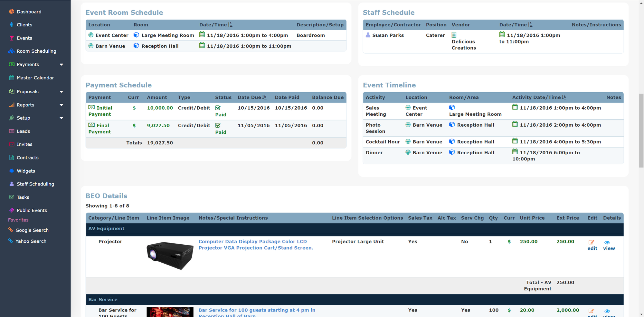Expand the Reports dropdown arrow
This screenshot has height=317, width=644.
tap(62, 105)
